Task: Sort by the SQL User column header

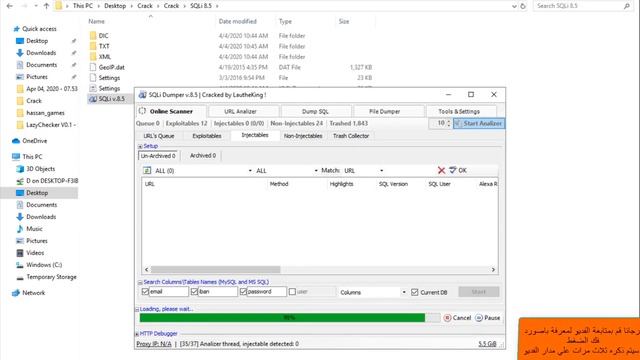Action: tap(440, 184)
